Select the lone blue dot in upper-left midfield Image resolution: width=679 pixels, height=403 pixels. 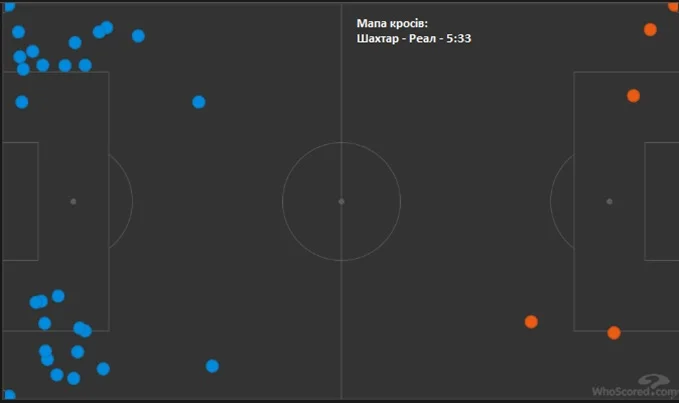click(199, 102)
